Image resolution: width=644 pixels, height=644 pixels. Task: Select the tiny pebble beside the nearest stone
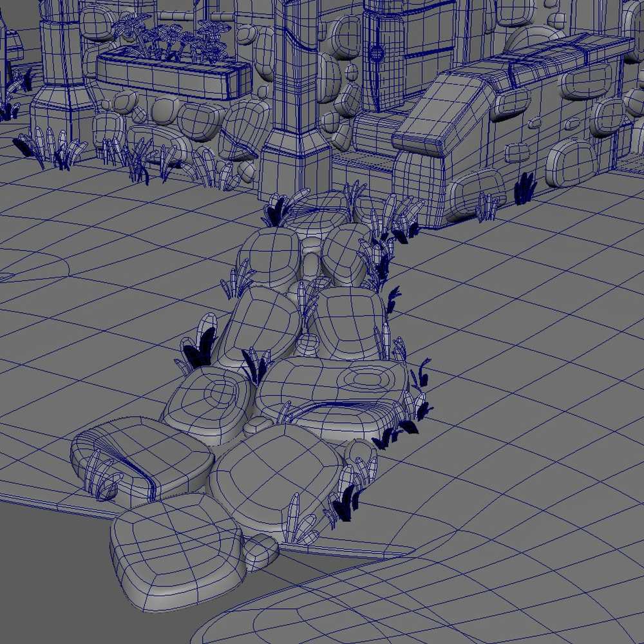261,551
